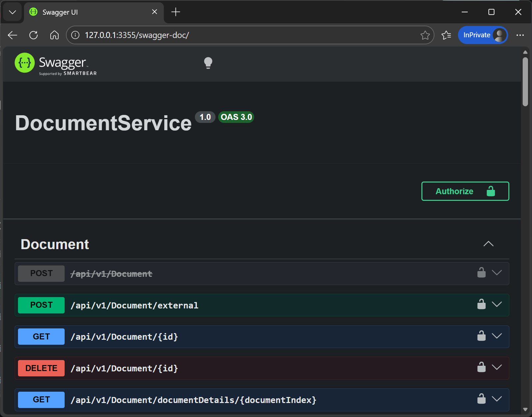532x417 pixels.
Task: Open a new browser tab
Action: coord(176,12)
